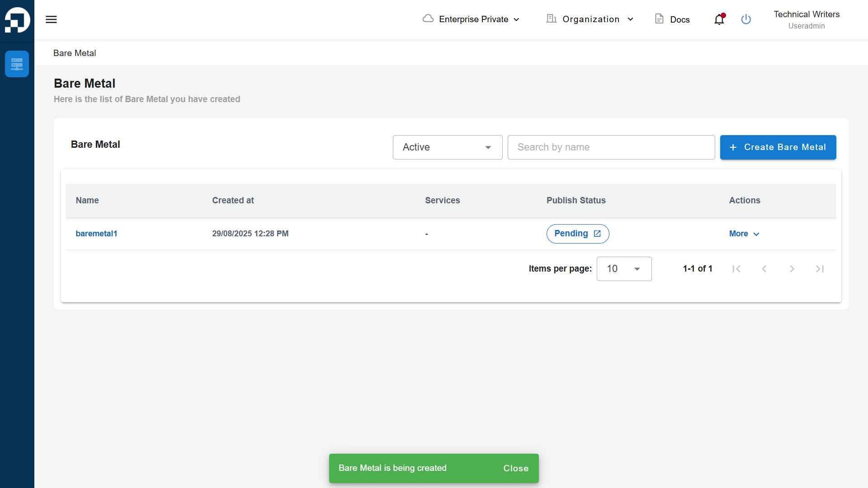Change items per page dropdown

click(x=624, y=269)
